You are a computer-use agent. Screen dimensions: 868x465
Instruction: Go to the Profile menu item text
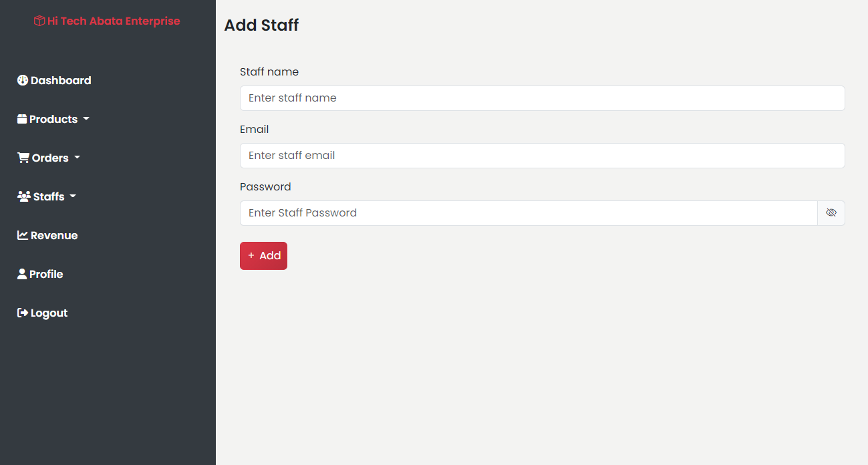pyautogui.click(x=46, y=274)
